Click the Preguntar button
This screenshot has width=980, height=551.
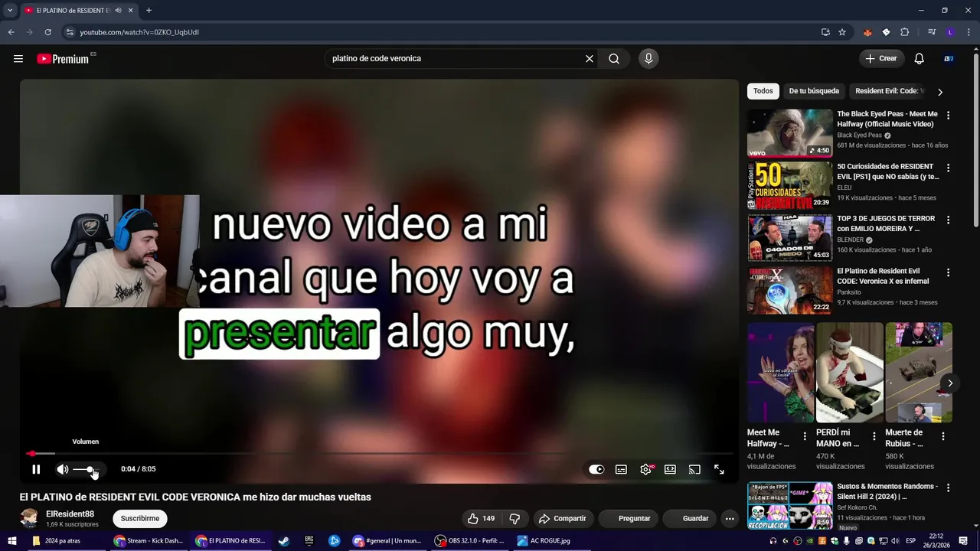[x=629, y=518]
